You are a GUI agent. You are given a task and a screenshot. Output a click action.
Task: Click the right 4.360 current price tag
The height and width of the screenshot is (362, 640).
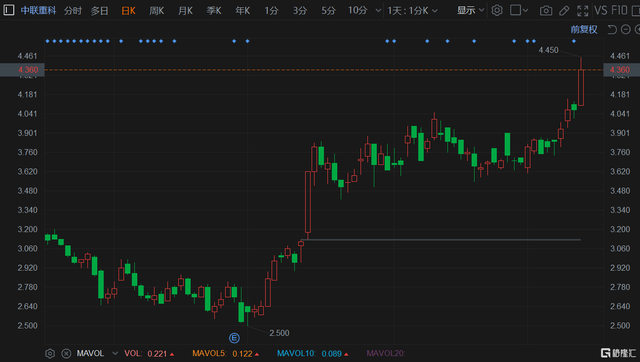(x=621, y=70)
